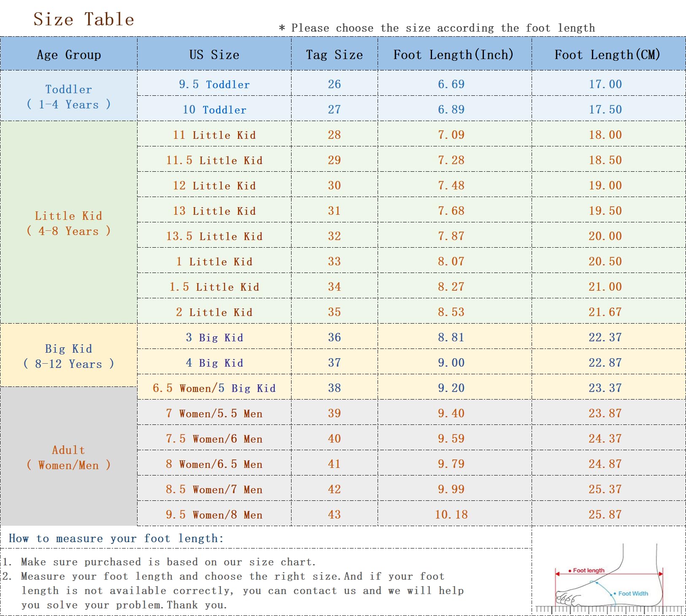Click the 21.67 CM foot length cell
Image resolution: width=686 pixels, height=616 pixels.
(x=605, y=312)
